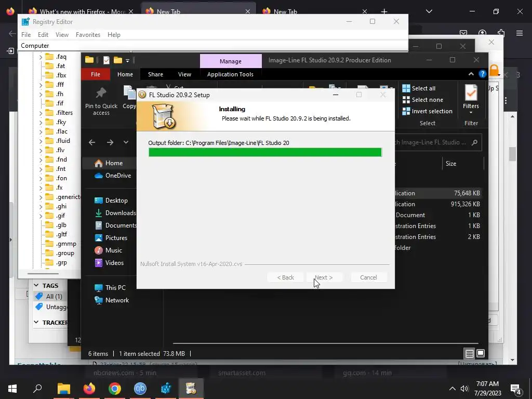Click the volume icon in system tray
Screen dimensions: 532x399
(x=464, y=389)
